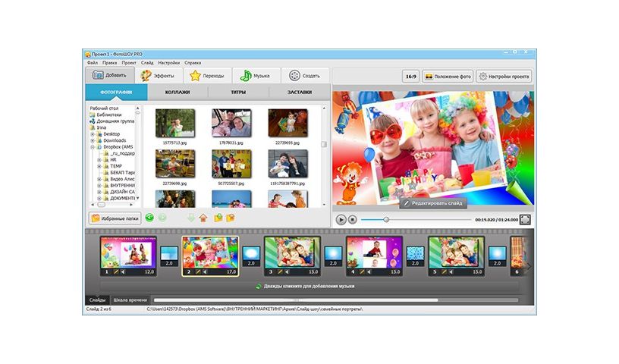Switch to the КОЛЛАЖИ tab
619x364 pixels.
[x=178, y=92]
